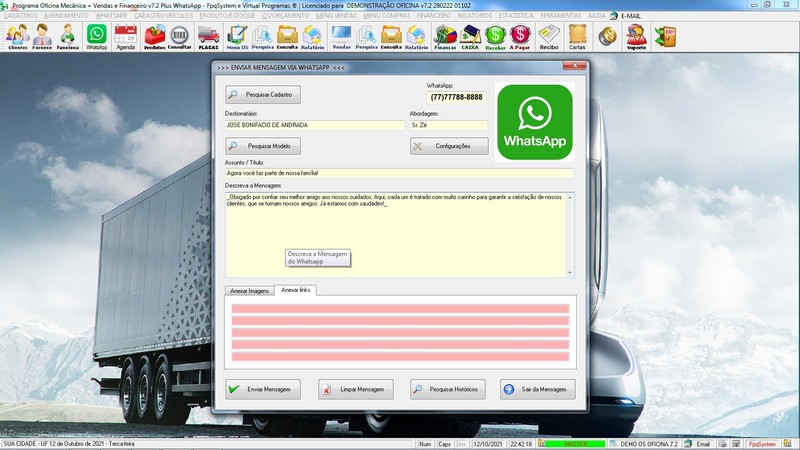Image resolution: width=800 pixels, height=450 pixels.
Task: Click the WhatsApp toolbar icon
Action: pyautogui.click(x=96, y=37)
